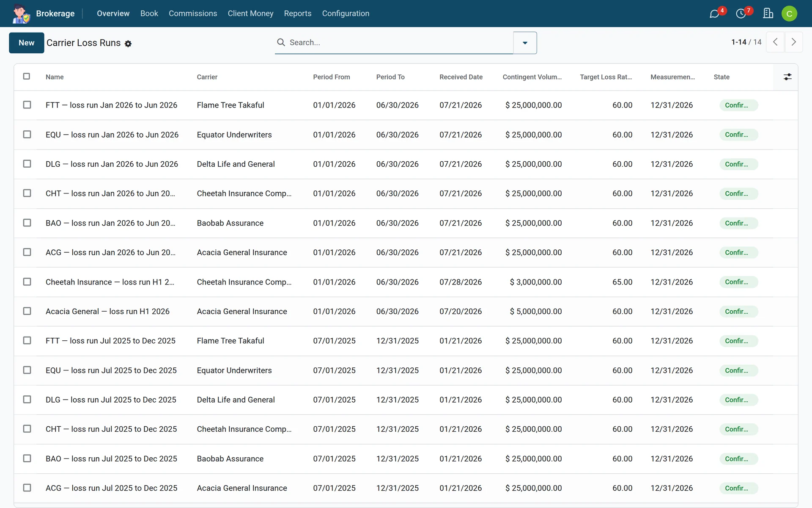Click the New button
Screen dimensions: 812x508
(27, 43)
